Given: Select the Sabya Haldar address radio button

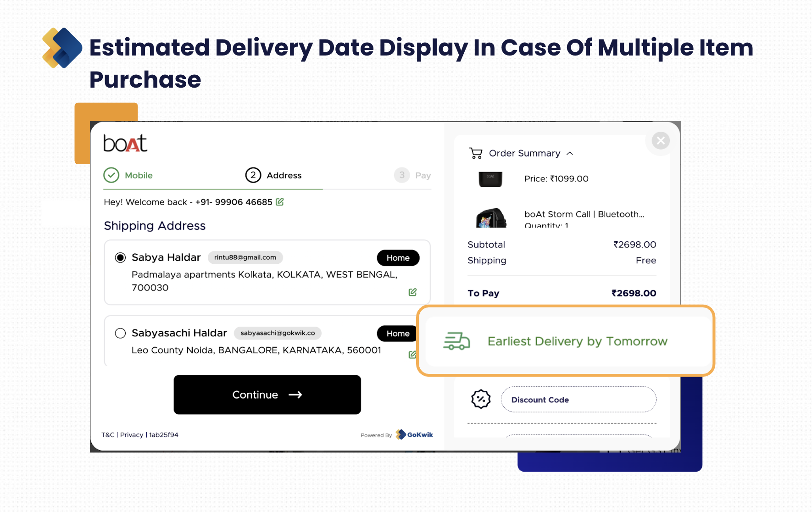Looking at the screenshot, I should (120, 258).
